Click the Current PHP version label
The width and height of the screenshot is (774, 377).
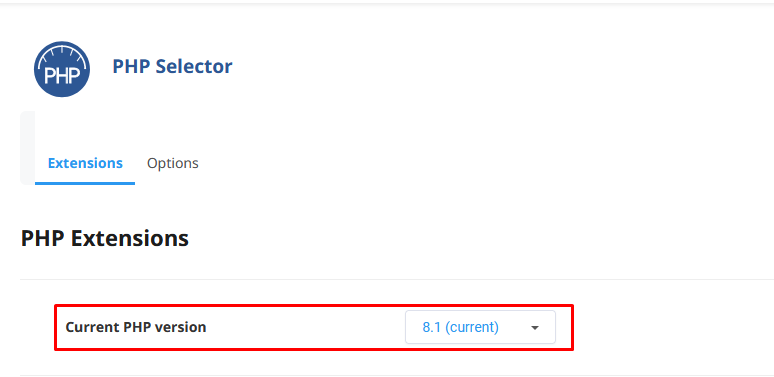pos(136,327)
